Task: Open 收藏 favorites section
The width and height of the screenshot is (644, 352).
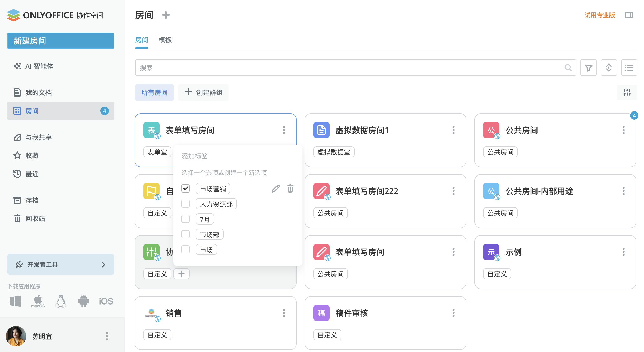Action: pos(61,155)
